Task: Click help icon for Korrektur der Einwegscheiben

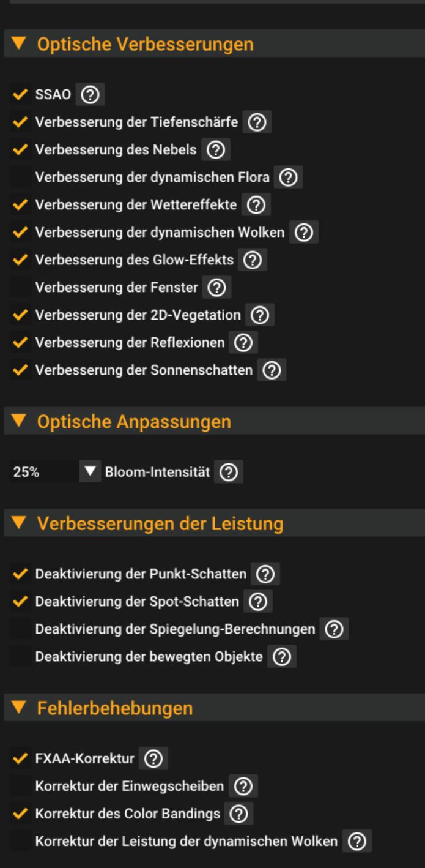Action: [x=243, y=786]
